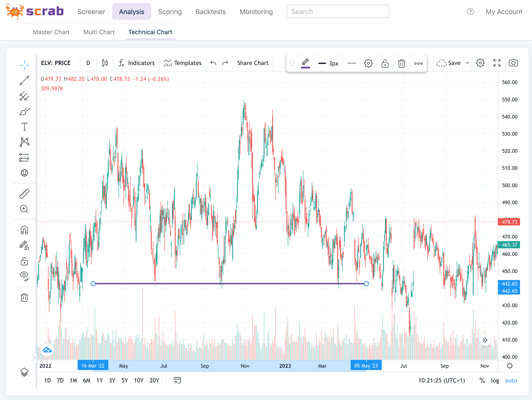Select the Text annotation tool
This screenshot has height=400, width=532.
coord(24,127)
